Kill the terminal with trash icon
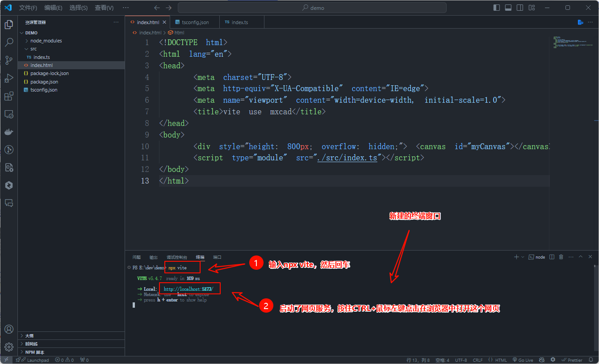 coord(561,257)
